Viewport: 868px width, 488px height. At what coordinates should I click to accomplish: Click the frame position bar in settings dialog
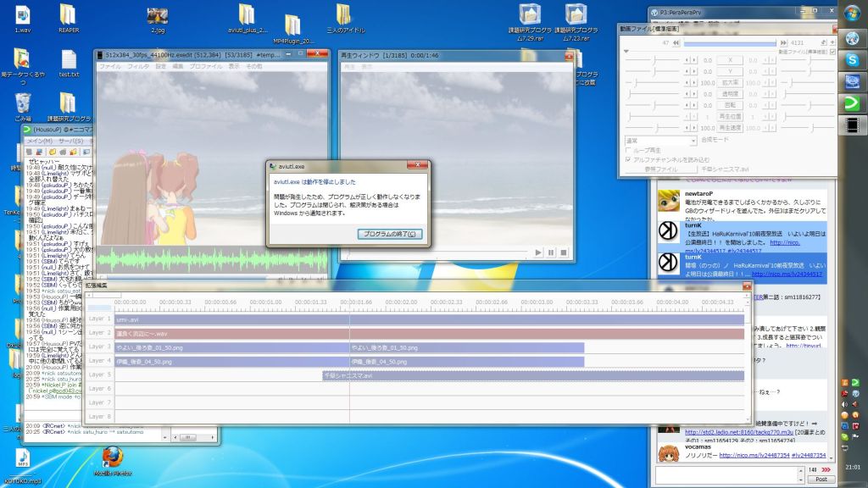pyautogui.click(x=730, y=42)
